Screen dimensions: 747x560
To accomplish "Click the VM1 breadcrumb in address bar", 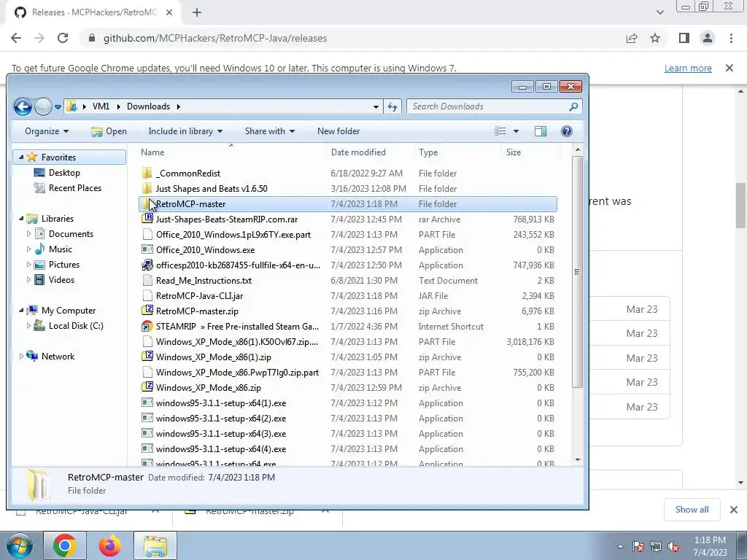I will [101, 106].
